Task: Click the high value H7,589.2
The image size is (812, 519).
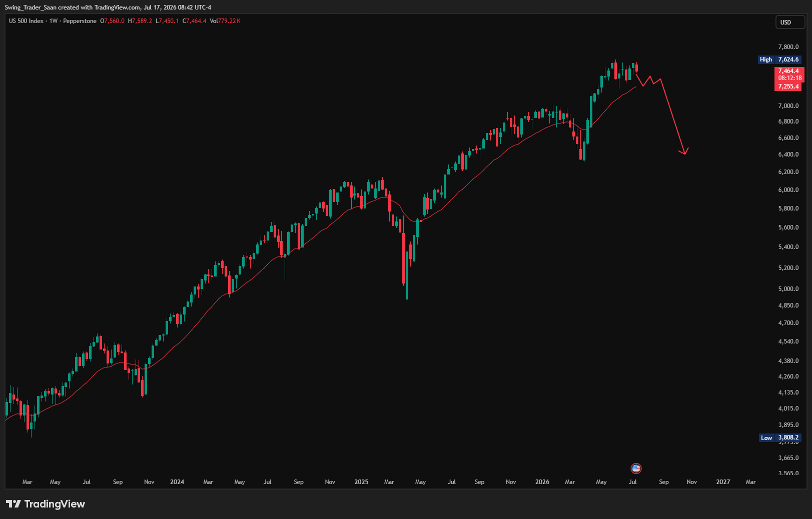Action: pyautogui.click(x=140, y=21)
